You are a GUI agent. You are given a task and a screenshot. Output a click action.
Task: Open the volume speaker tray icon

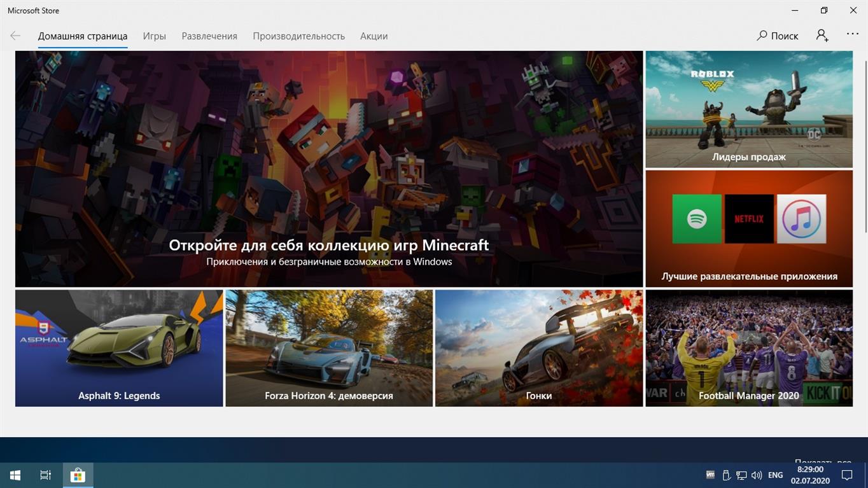757,475
